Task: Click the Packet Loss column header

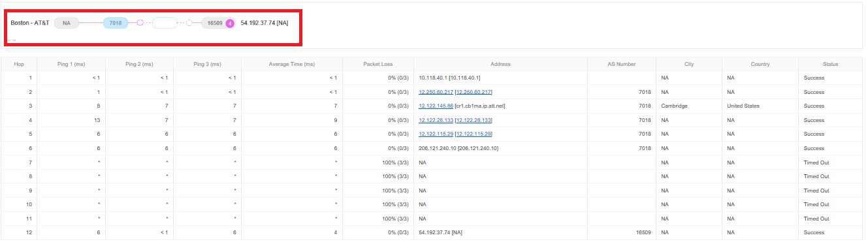Action: pyautogui.click(x=378, y=64)
